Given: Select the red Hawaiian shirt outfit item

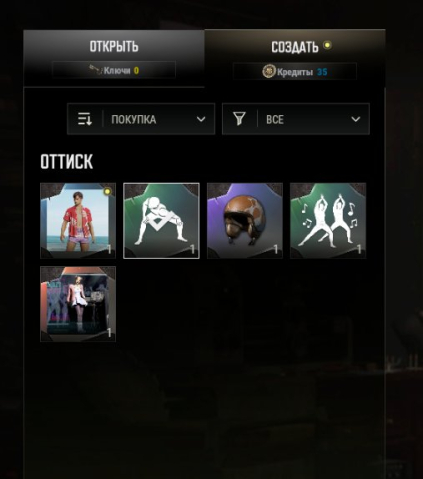Looking at the screenshot, I should coord(78,221).
